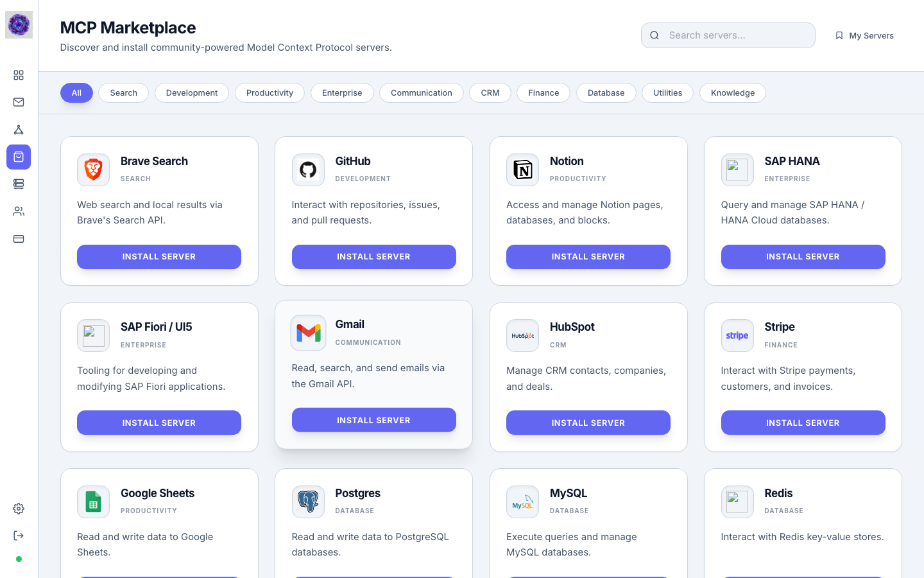Click the Redis card icon

click(x=737, y=502)
